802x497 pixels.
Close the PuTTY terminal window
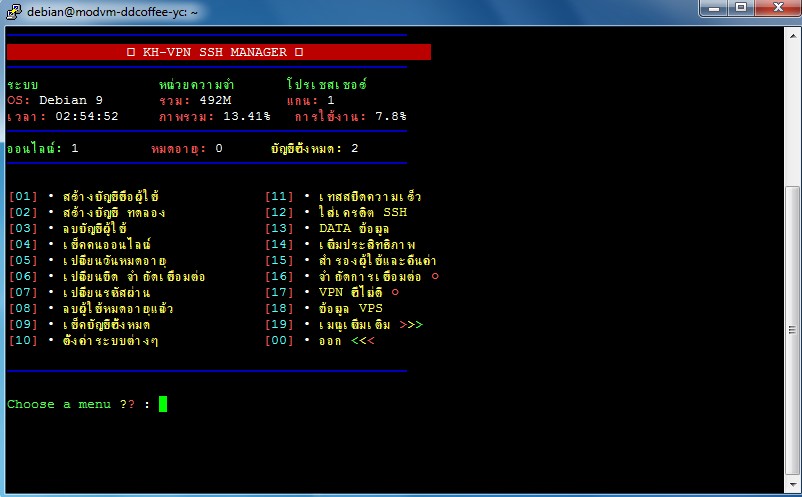pos(777,8)
